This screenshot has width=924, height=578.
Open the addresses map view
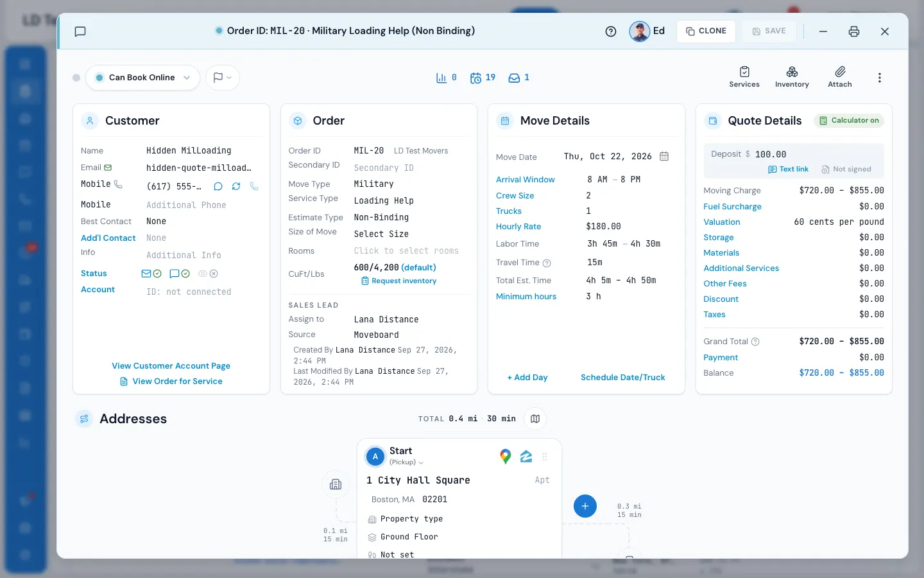[535, 419]
